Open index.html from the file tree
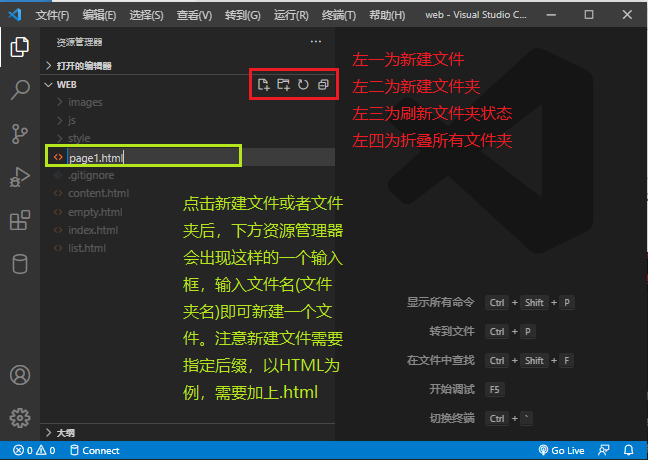Screen dimensions: 648x460 pos(92,230)
